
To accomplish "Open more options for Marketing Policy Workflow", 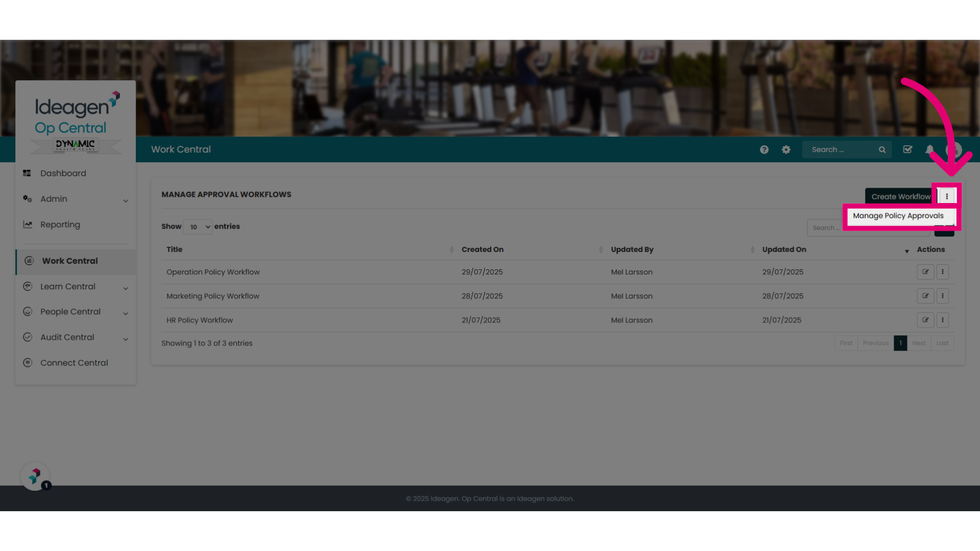I will pyautogui.click(x=943, y=296).
